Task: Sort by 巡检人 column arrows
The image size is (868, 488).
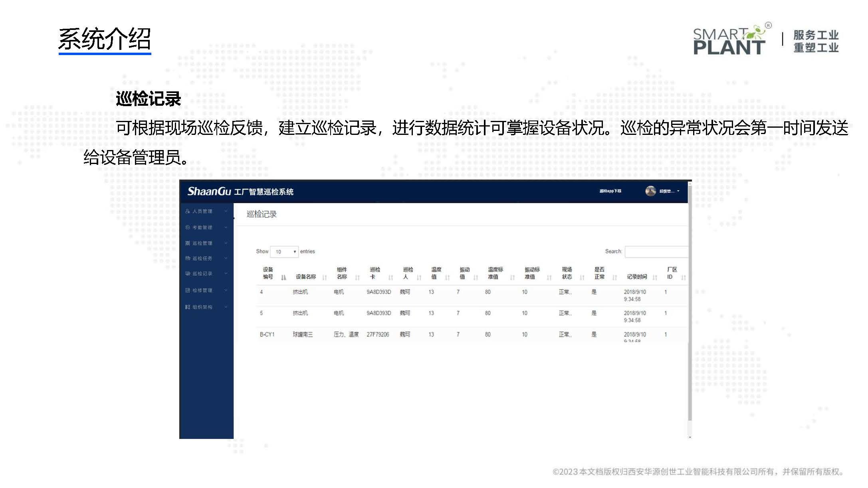Action: 419,277
